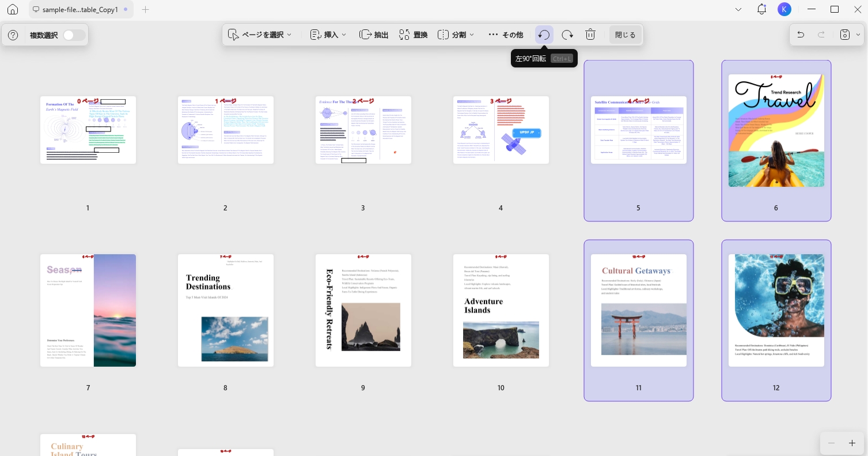Select page 10 Adventure Islands thumbnail
The image size is (868, 456).
click(501, 310)
